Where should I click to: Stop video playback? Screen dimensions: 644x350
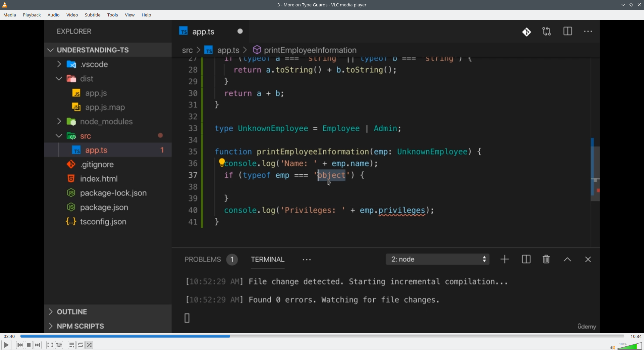point(29,345)
